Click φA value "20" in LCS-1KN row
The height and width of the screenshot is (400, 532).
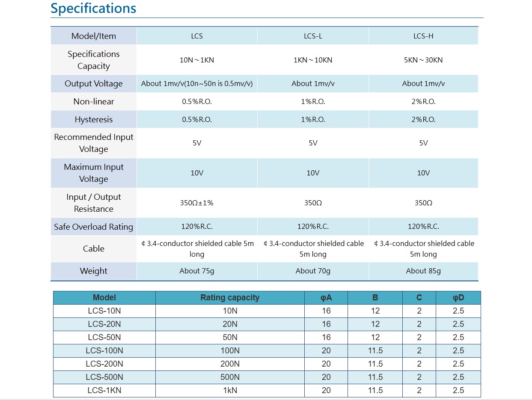[326, 391]
